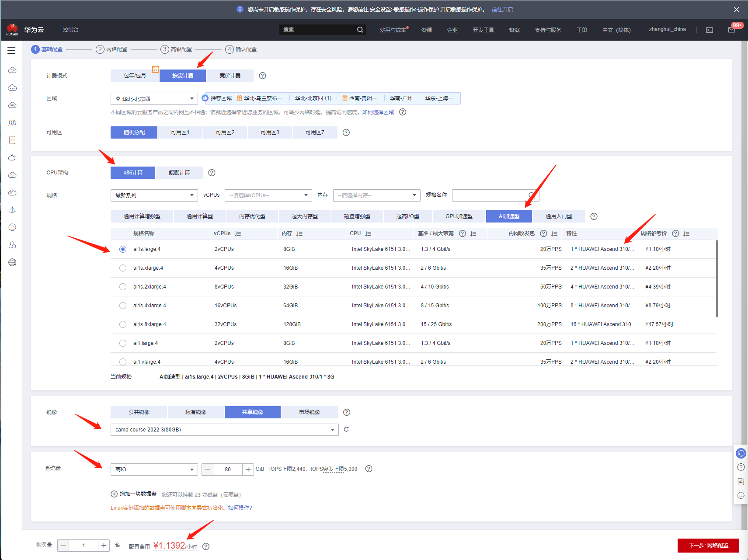Open the 如何选择区域 link
This screenshot has width=748, height=560.
378,112
